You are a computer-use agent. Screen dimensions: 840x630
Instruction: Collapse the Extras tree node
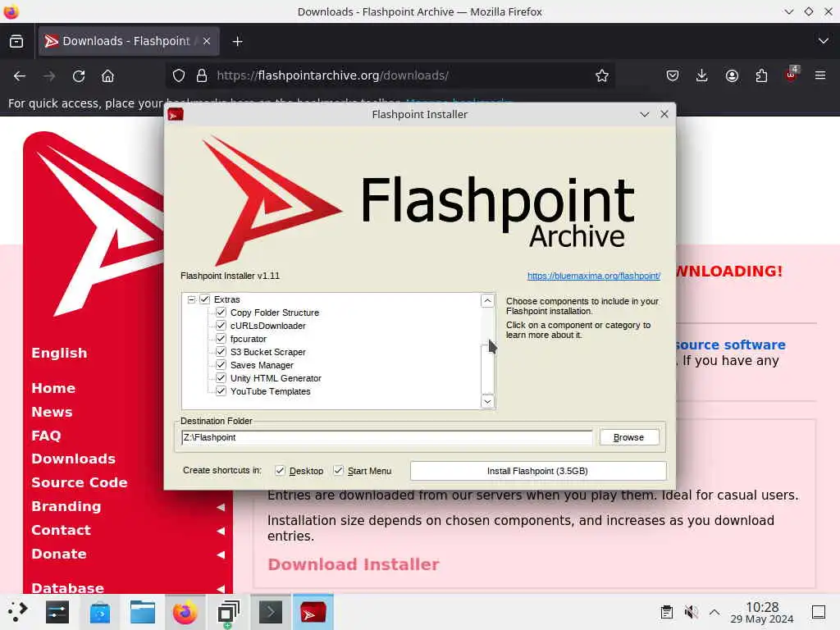pos(191,299)
